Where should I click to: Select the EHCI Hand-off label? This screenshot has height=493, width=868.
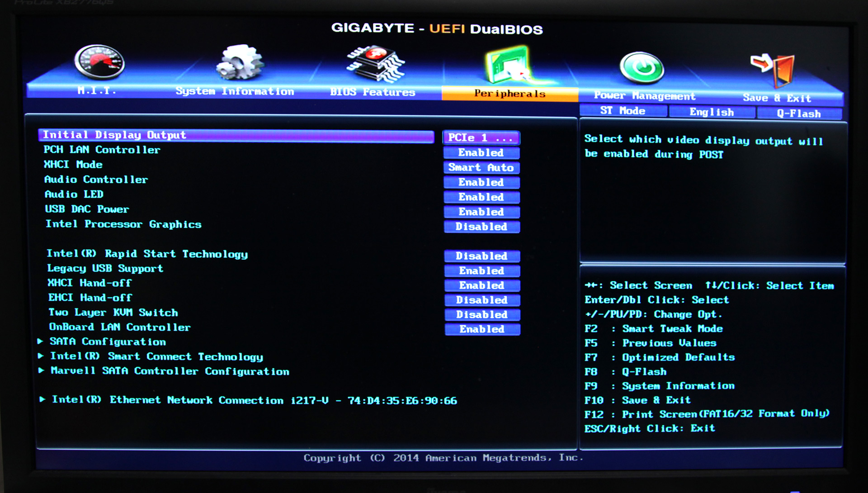click(90, 298)
